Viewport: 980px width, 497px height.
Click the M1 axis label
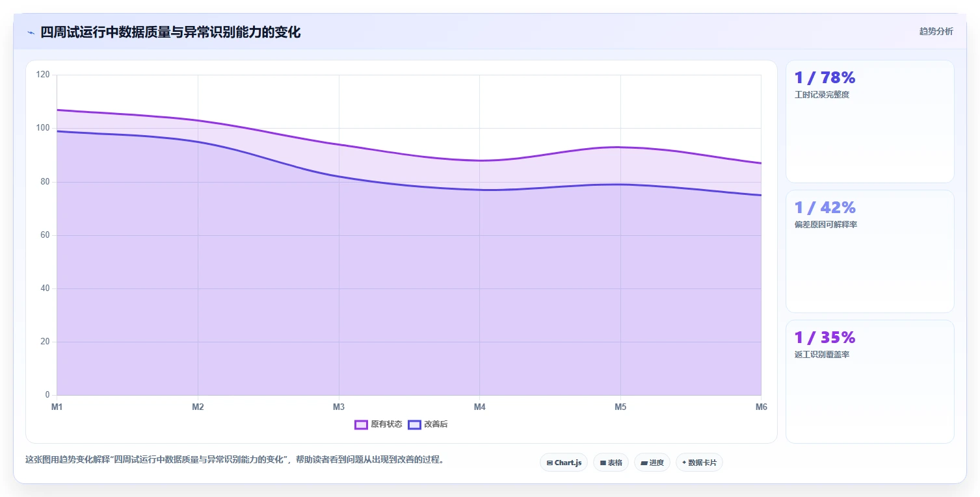(57, 407)
